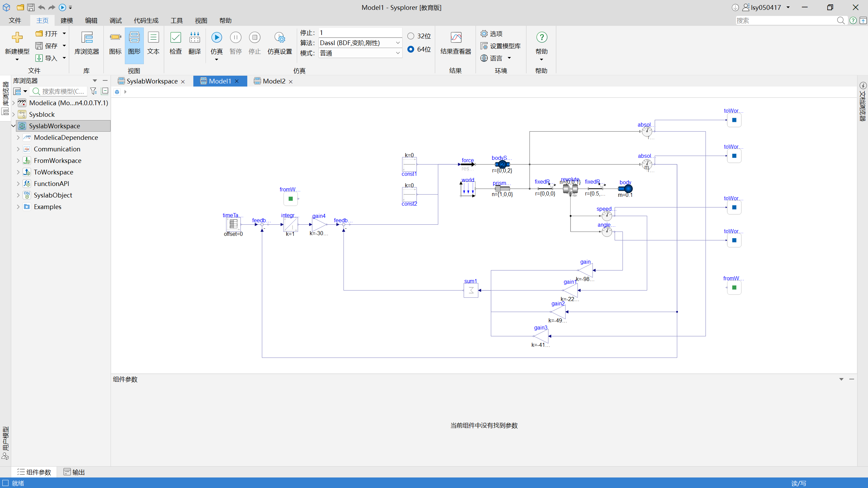
Task: Click the 打开 open button
Action: 47,34
